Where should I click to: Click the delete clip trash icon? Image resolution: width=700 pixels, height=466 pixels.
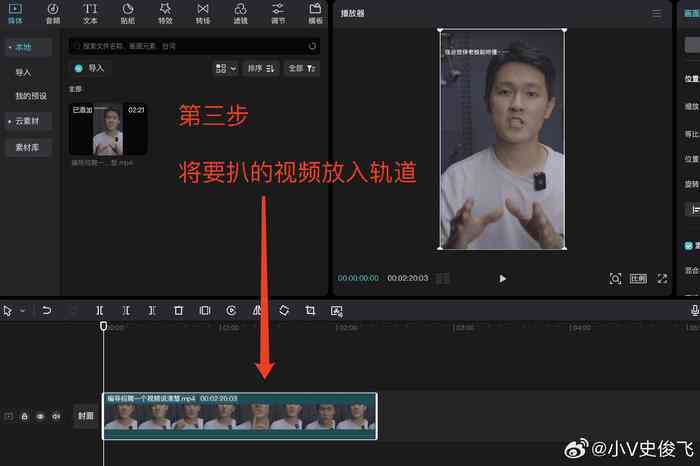tap(178, 310)
